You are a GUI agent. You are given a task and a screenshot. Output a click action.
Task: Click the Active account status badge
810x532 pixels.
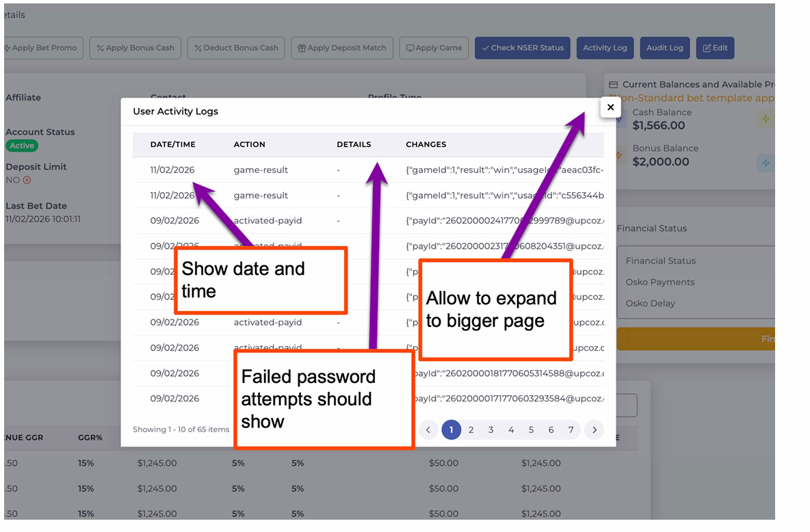(x=22, y=146)
